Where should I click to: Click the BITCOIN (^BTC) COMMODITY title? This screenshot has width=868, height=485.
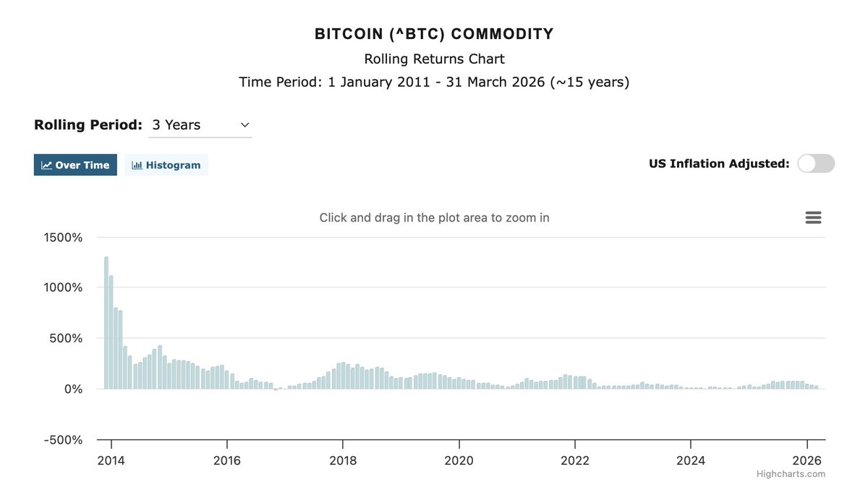point(434,34)
